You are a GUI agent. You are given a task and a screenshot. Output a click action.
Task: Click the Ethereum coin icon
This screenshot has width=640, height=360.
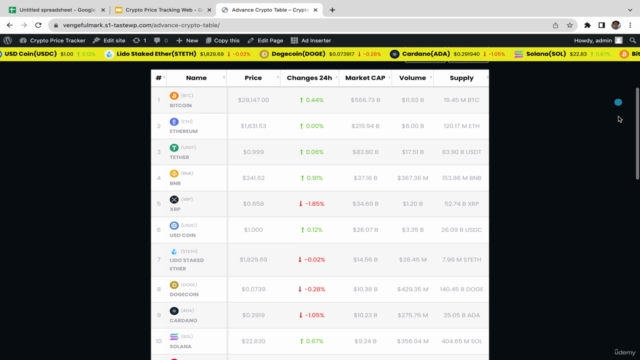pos(174,122)
